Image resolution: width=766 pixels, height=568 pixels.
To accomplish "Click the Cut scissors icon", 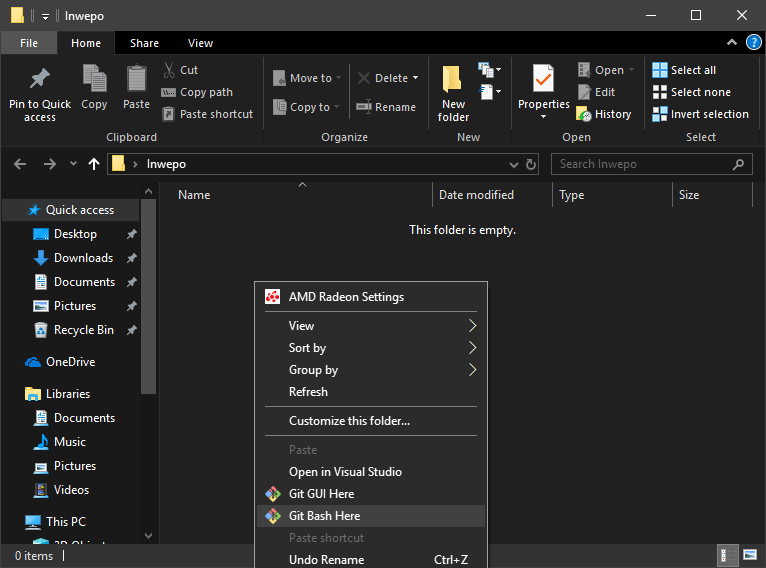I will (168, 70).
